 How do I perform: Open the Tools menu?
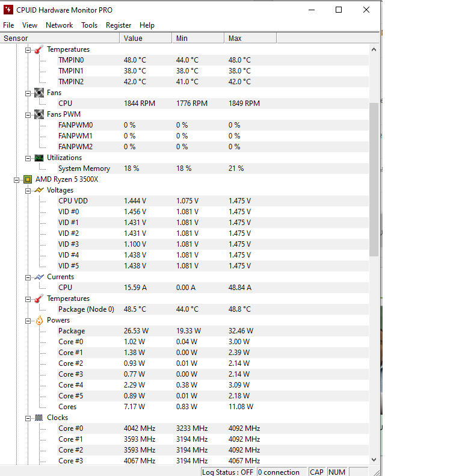click(89, 25)
